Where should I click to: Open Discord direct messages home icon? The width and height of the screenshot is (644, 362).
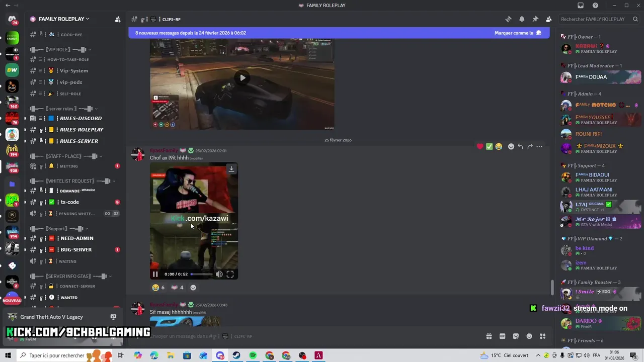[x=12, y=20]
